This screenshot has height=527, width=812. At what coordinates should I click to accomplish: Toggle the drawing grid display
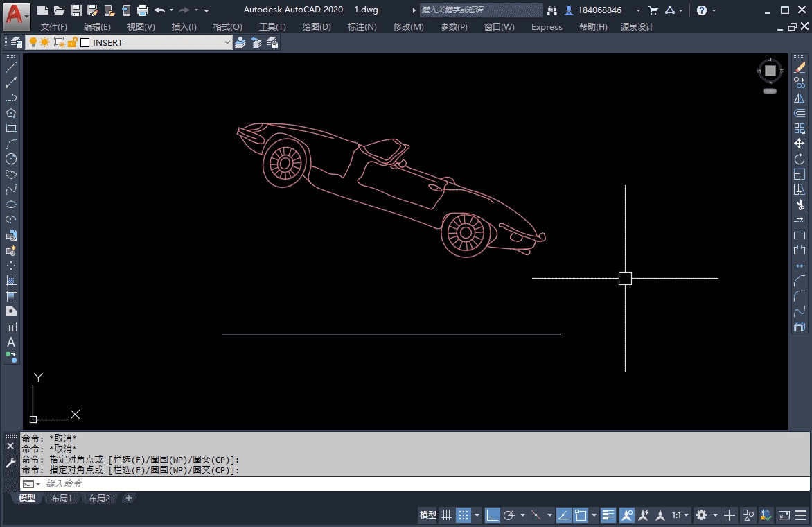[x=447, y=515]
